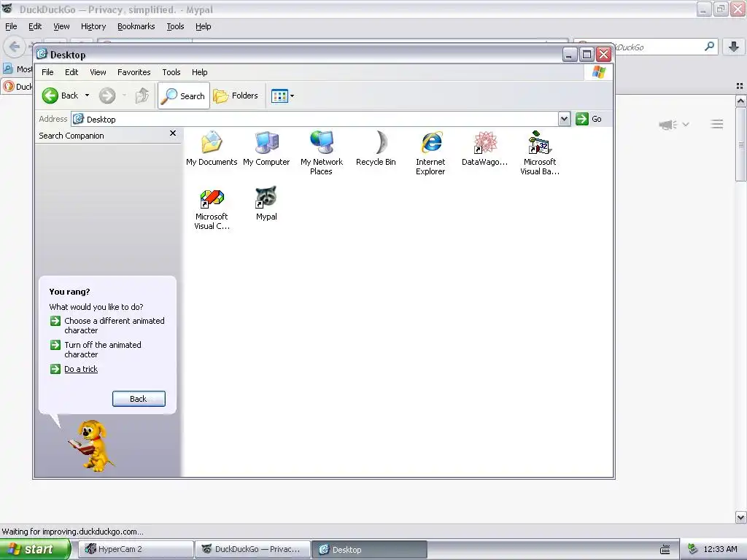Click the Desktop taskbar button
The height and width of the screenshot is (560, 747).
pyautogui.click(x=370, y=549)
